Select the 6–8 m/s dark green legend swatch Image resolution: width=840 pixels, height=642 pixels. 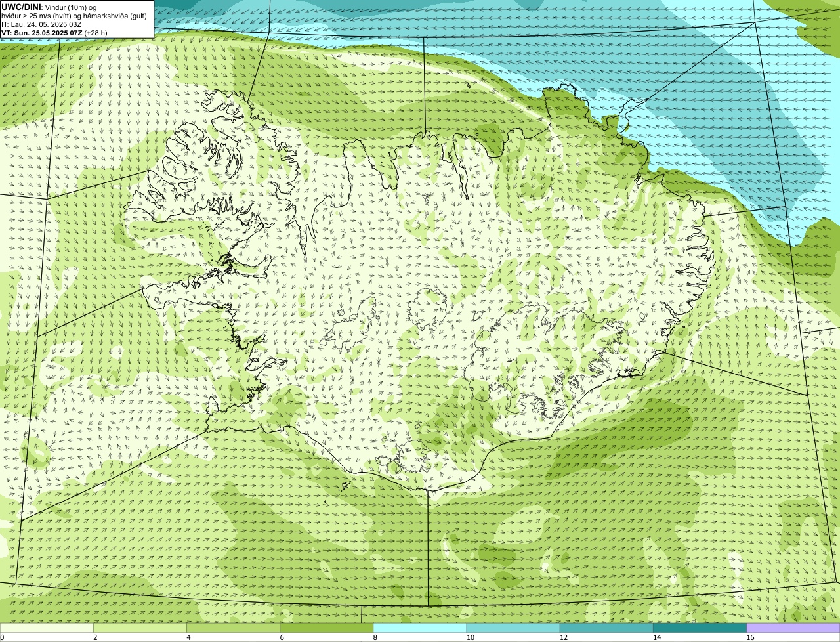(x=327, y=628)
